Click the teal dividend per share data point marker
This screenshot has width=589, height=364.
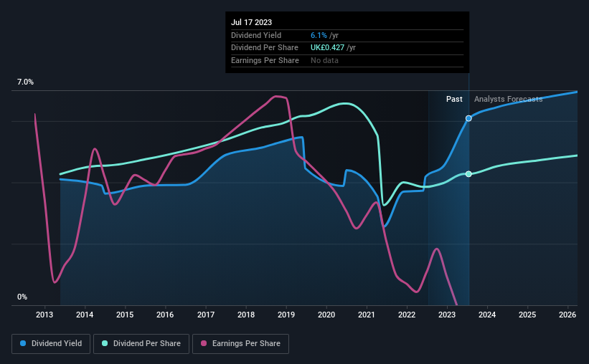click(468, 173)
